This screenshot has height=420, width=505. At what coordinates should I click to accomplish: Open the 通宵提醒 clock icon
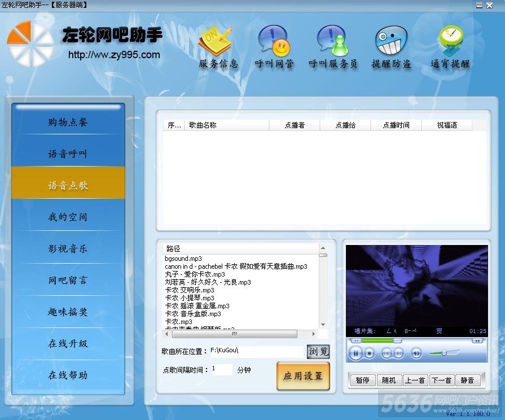451,41
